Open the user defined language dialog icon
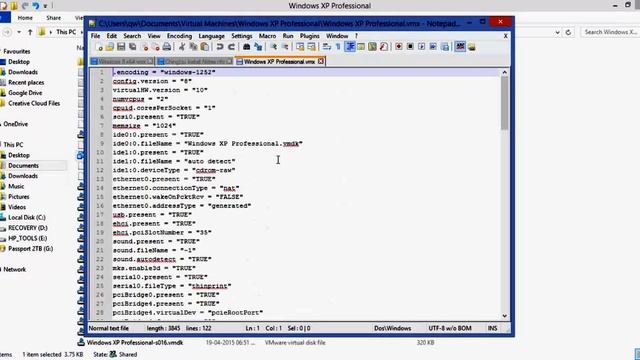This screenshot has height=360, width=640. (x=361, y=47)
